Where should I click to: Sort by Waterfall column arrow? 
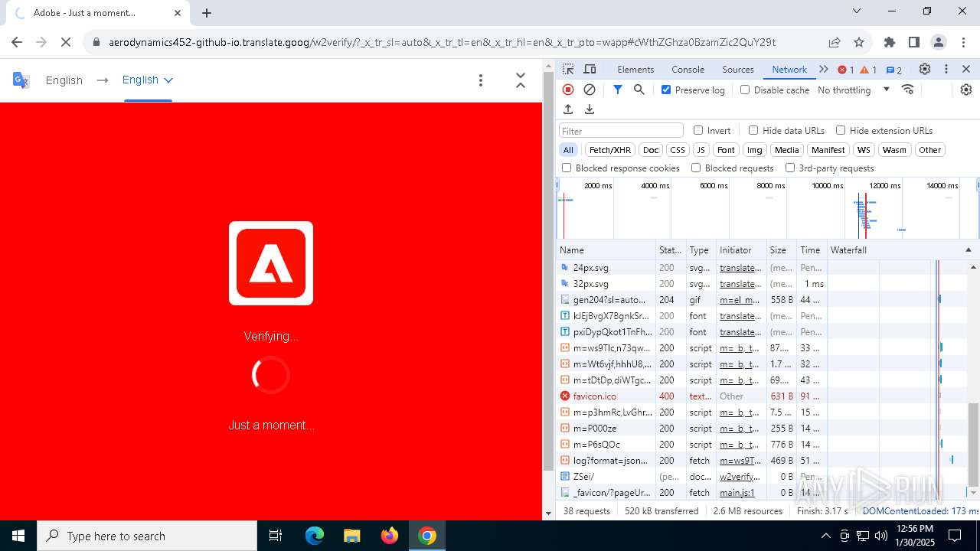968,250
